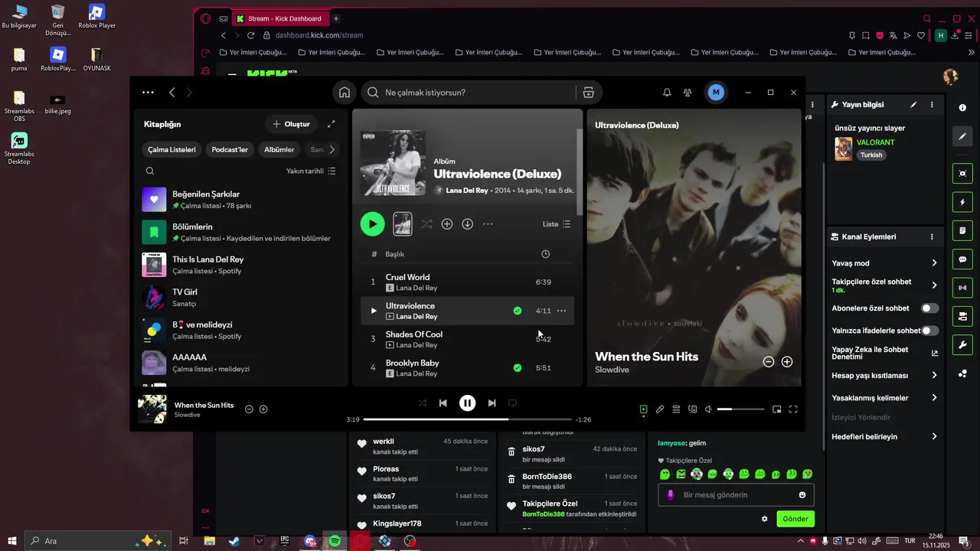The image size is (980, 551).
Task: Open the Browse icon in Spotify search bar
Action: pos(588,93)
